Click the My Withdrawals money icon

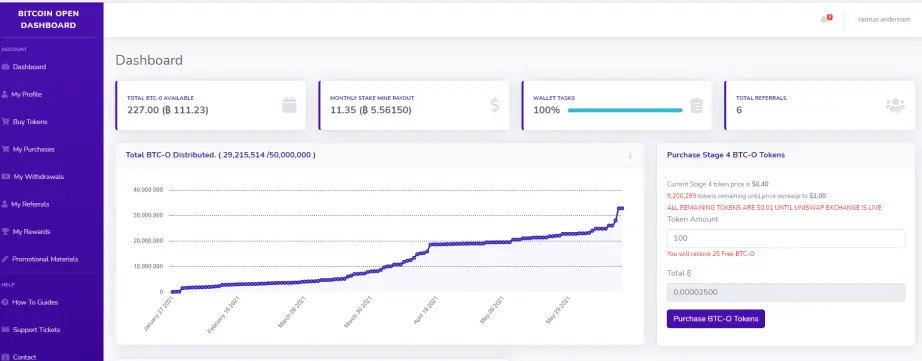[6, 176]
